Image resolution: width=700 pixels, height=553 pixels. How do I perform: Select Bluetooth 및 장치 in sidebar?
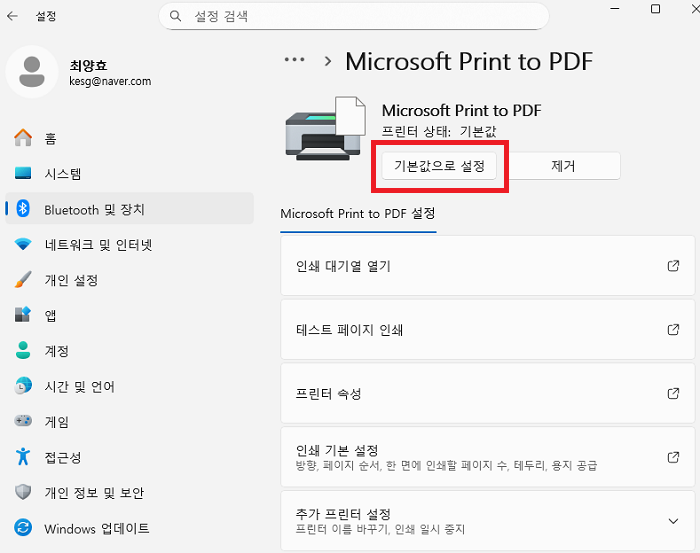[129, 208]
